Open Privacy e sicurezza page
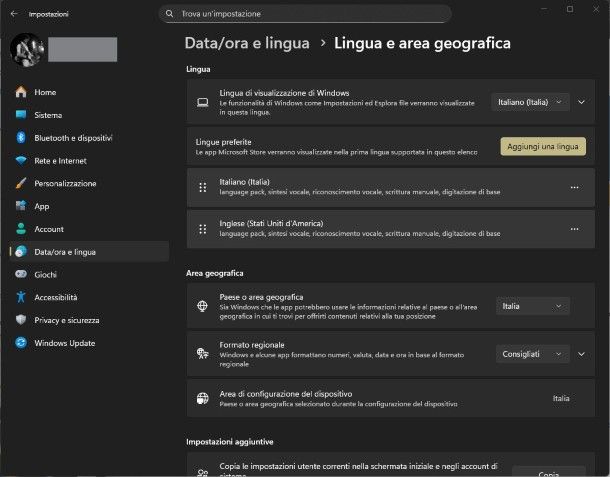The image size is (610, 477). click(x=89, y=320)
